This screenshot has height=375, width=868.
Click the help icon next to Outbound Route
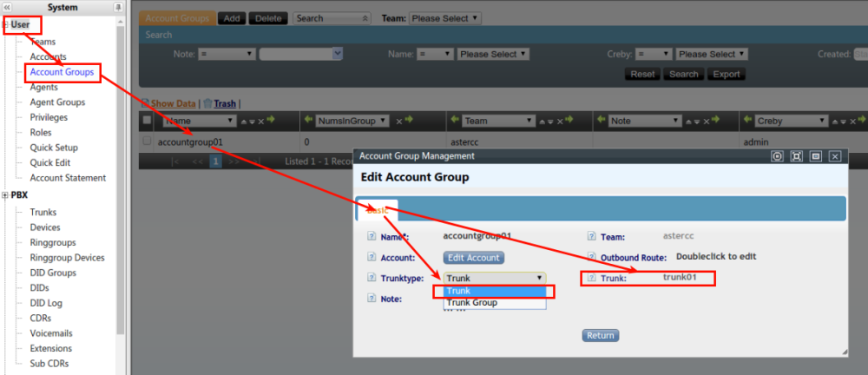click(x=591, y=257)
